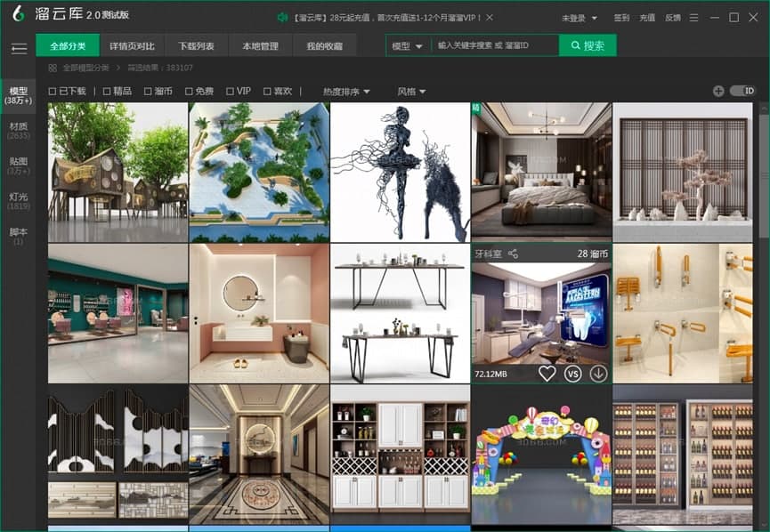The height and width of the screenshot is (532, 770).
Task: Open the wire ballerina sculpture thumbnail
Action: point(401,173)
